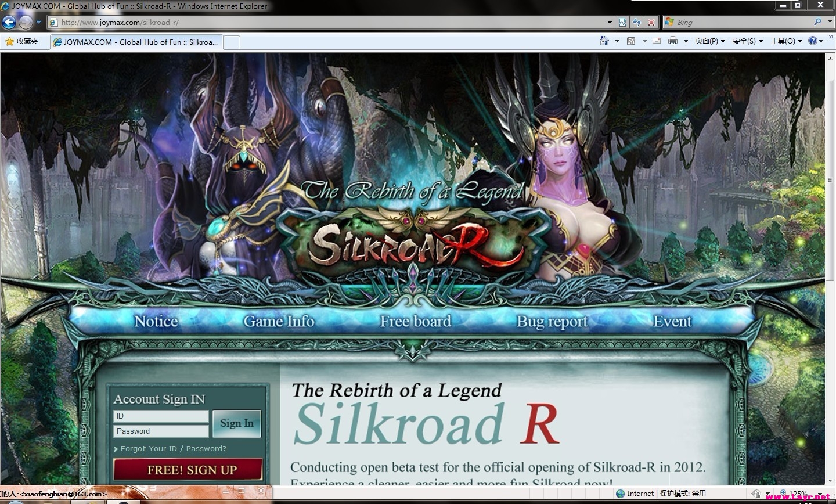The image size is (836, 504).
Task: Maximize the bottom-left xiaofengbian mail window
Action: (x=242, y=491)
